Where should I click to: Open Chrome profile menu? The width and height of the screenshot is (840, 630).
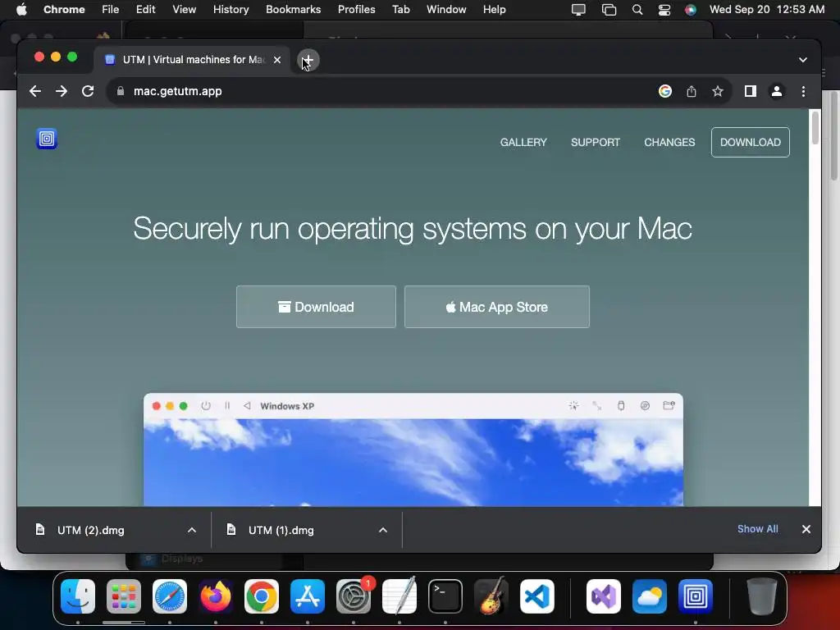click(776, 91)
